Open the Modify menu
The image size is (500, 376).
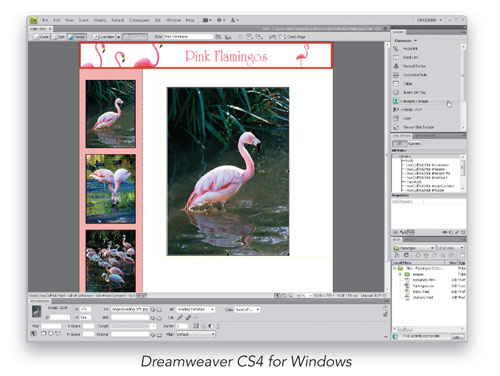[x=100, y=20]
